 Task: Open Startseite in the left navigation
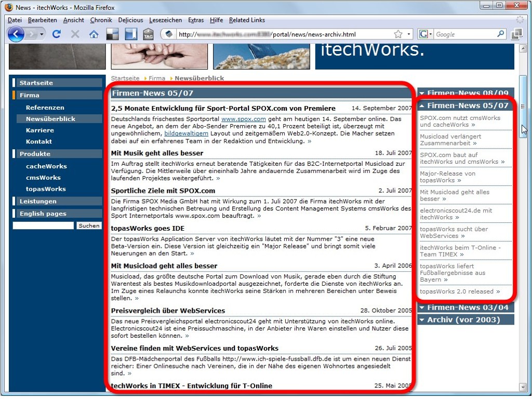pos(57,83)
